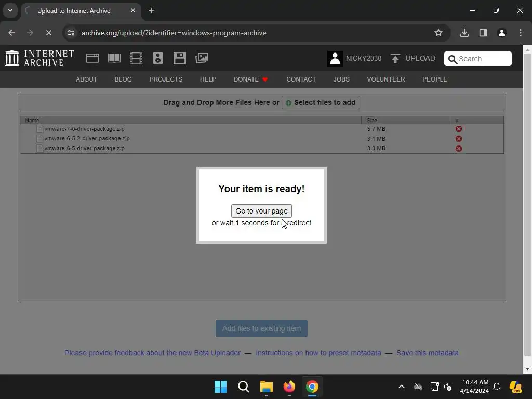Image resolution: width=532 pixels, height=399 pixels.
Task: Open Chrome from the taskbar
Action: pos(312,387)
